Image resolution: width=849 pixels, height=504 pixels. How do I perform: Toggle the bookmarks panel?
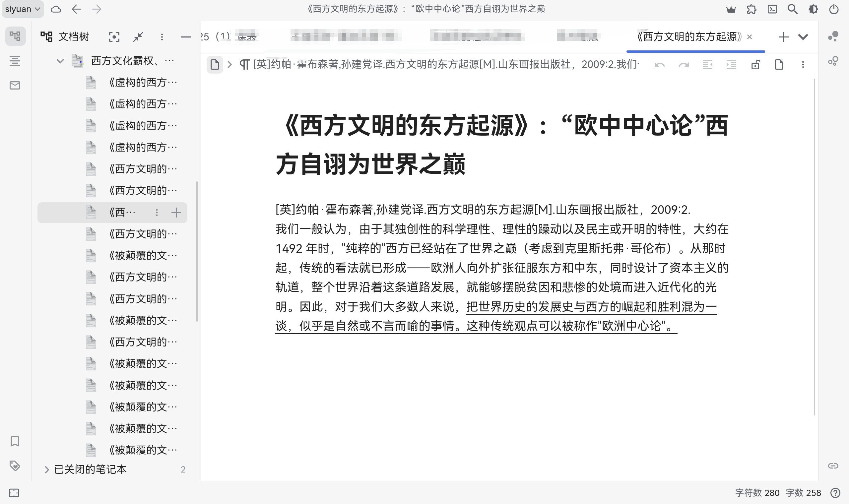click(15, 442)
